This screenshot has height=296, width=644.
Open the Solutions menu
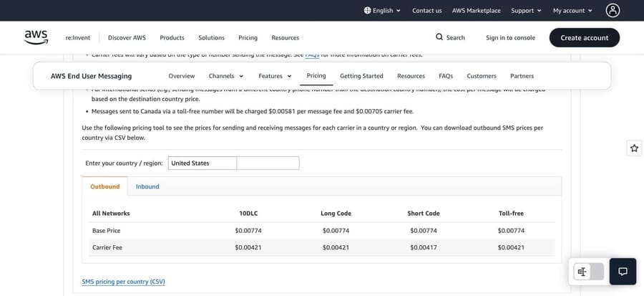click(212, 38)
